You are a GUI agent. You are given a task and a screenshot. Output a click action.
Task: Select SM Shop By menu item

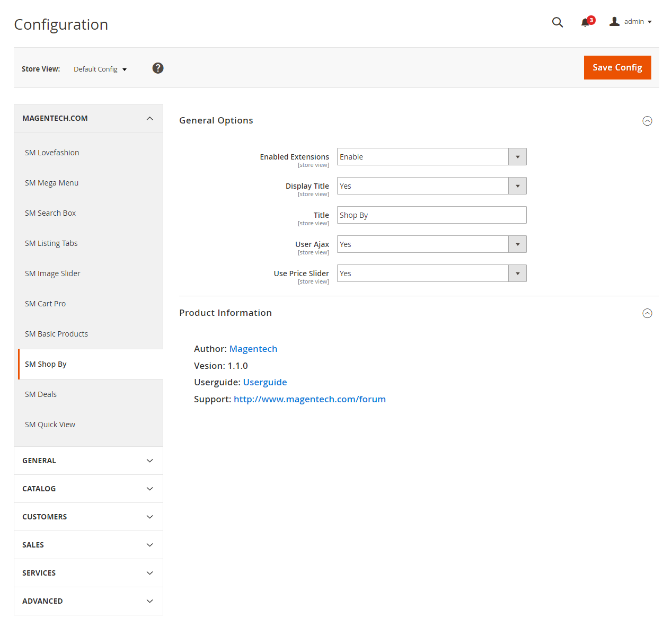pyautogui.click(x=91, y=364)
